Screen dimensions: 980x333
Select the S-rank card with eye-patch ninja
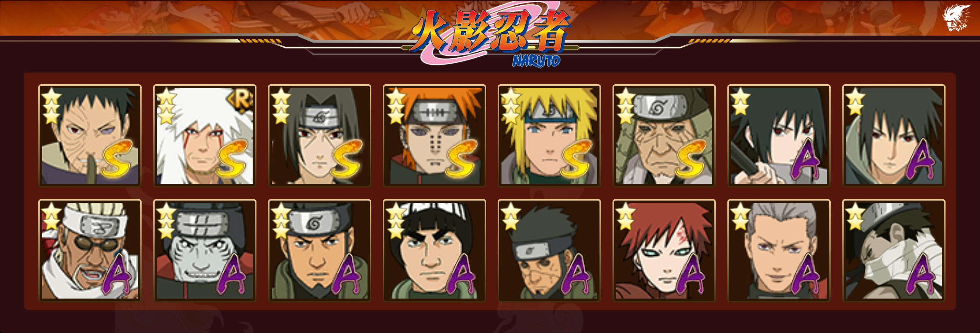(x=90, y=135)
